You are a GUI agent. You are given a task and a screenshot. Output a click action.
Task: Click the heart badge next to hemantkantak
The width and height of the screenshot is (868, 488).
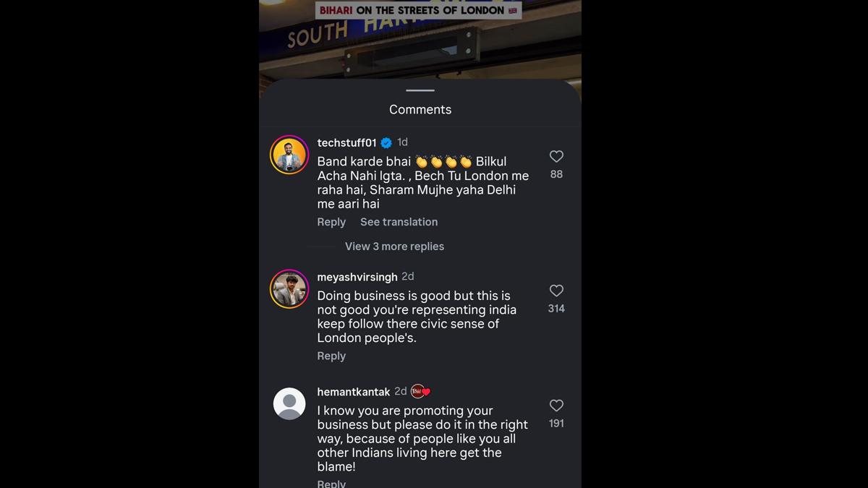point(420,392)
